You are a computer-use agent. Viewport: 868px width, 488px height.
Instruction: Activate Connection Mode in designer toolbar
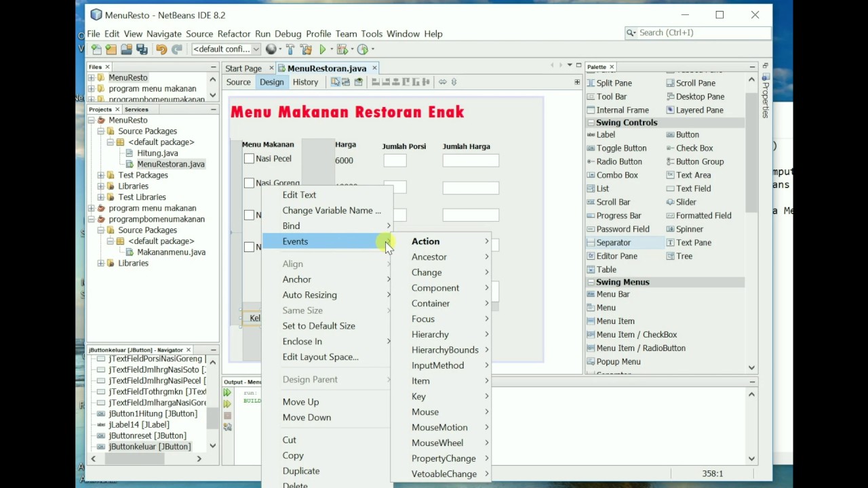tap(346, 82)
